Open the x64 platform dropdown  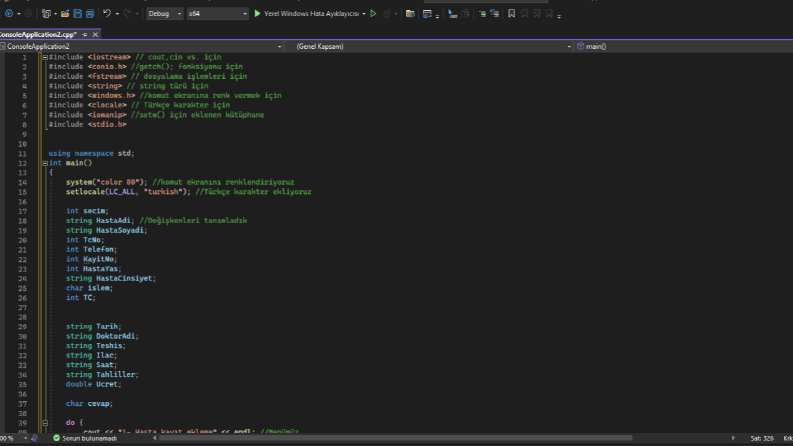217,14
